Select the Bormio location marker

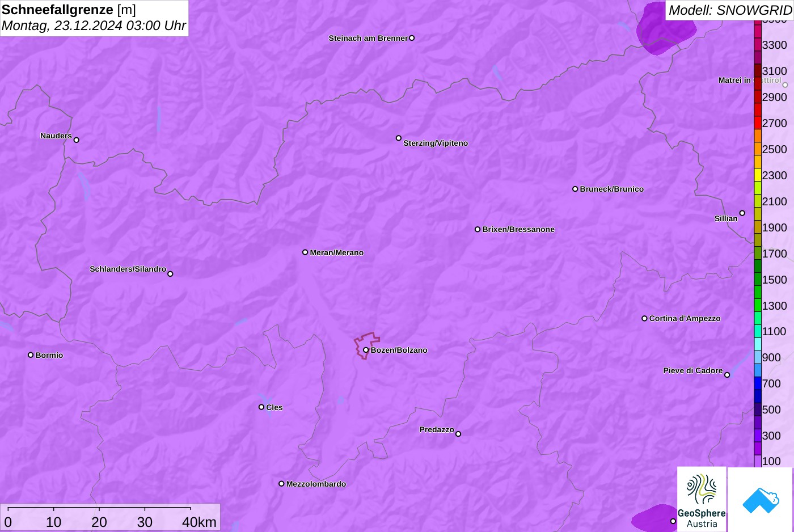(31, 355)
